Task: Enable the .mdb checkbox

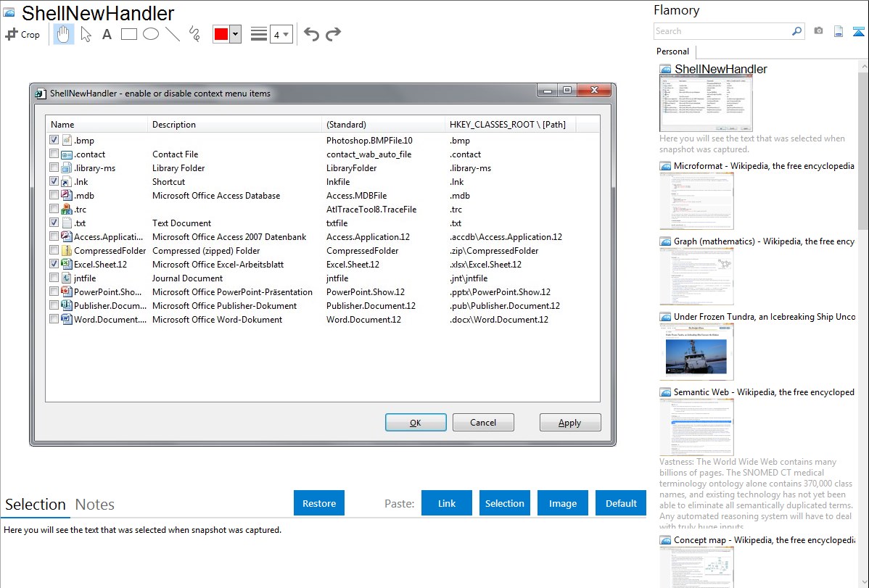Action: pyautogui.click(x=54, y=195)
